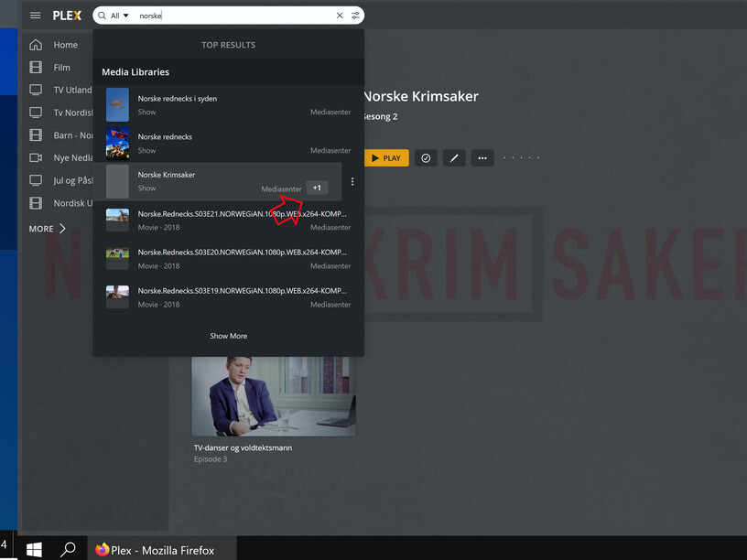Viewport: 747px width, 560px height.
Task: Click the +1 additional sources badge
Action: pyautogui.click(x=317, y=188)
